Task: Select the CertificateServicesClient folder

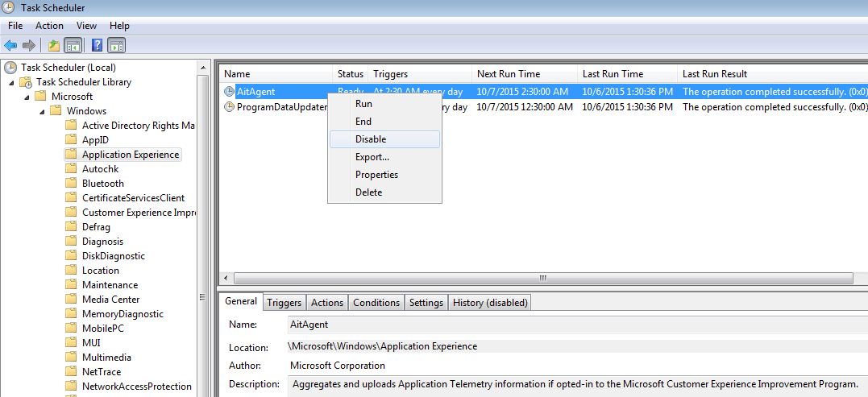Action: click(x=134, y=197)
